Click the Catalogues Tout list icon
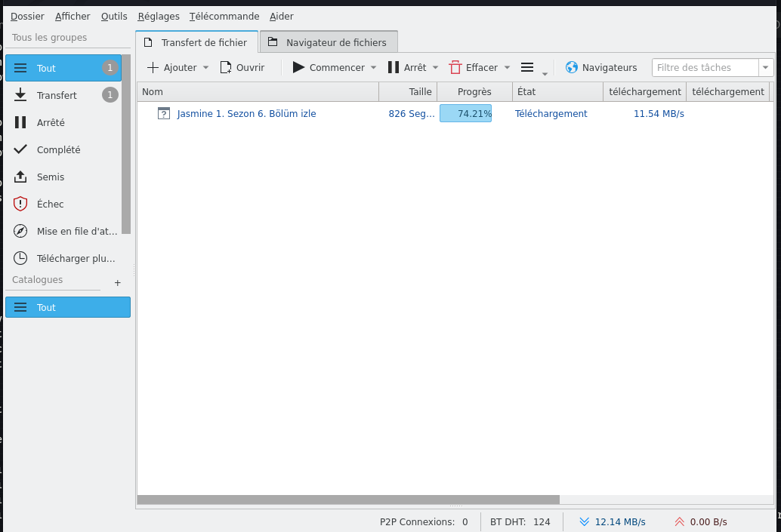The height and width of the screenshot is (532, 781). click(20, 307)
